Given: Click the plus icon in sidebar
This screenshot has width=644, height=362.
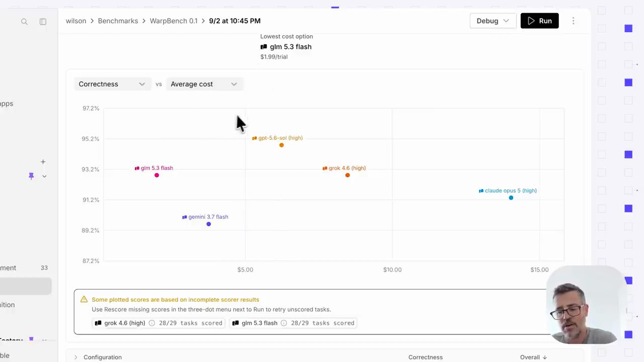Looking at the screenshot, I should click(x=43, y=162).
